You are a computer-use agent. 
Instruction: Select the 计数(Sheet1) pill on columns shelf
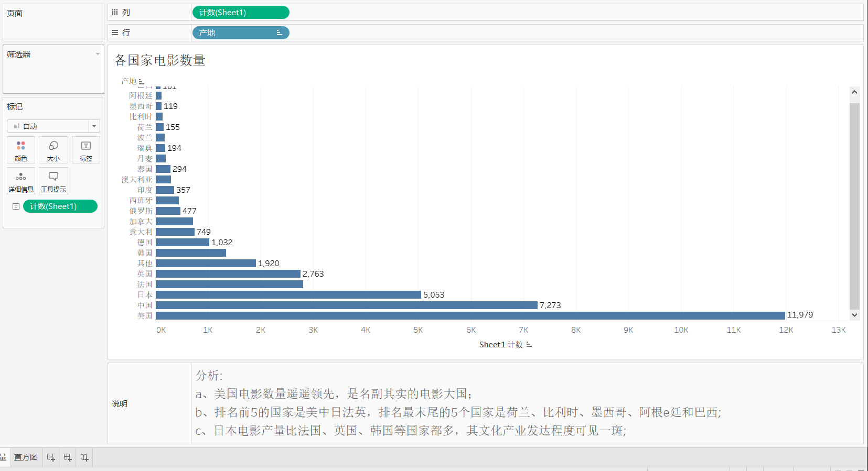pyautogui.click(x=241, y=12)
